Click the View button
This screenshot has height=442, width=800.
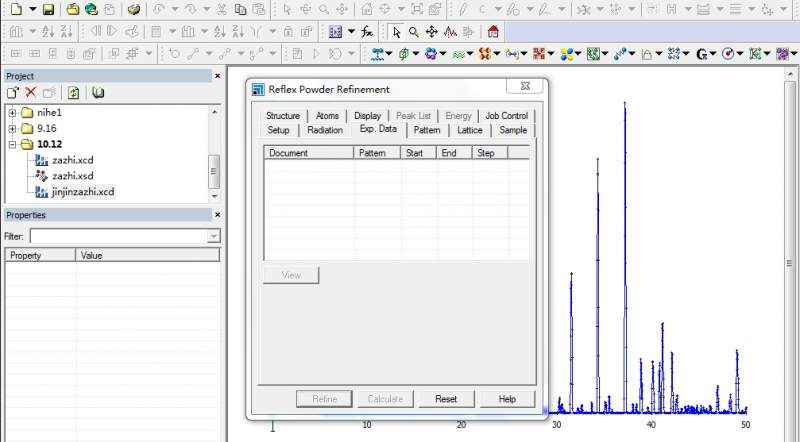click(x=291, y=275)
